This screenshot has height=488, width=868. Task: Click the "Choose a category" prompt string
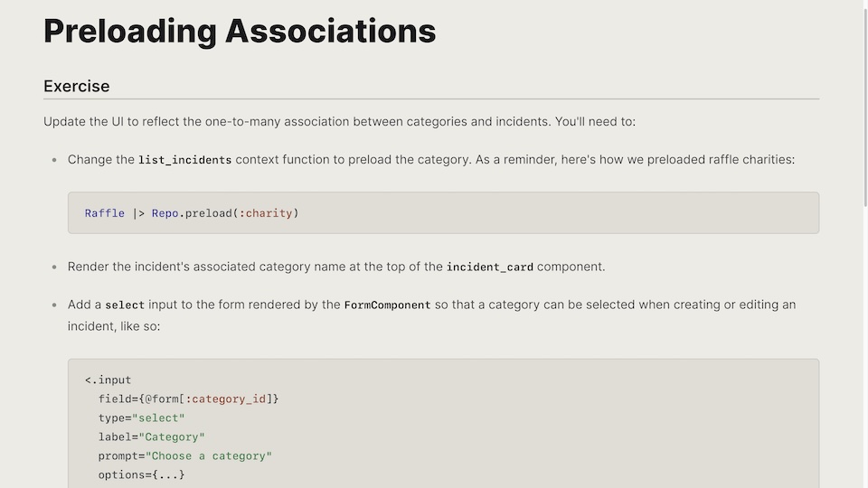click(x=209, y=455)
